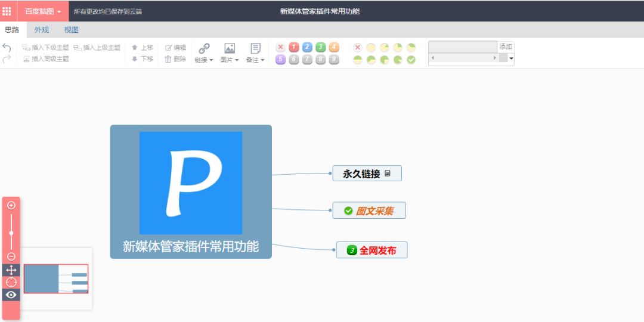Select the 永久链接 node
Image resolution: width=644 pixels, height=322 pixels.
[367, 174]
